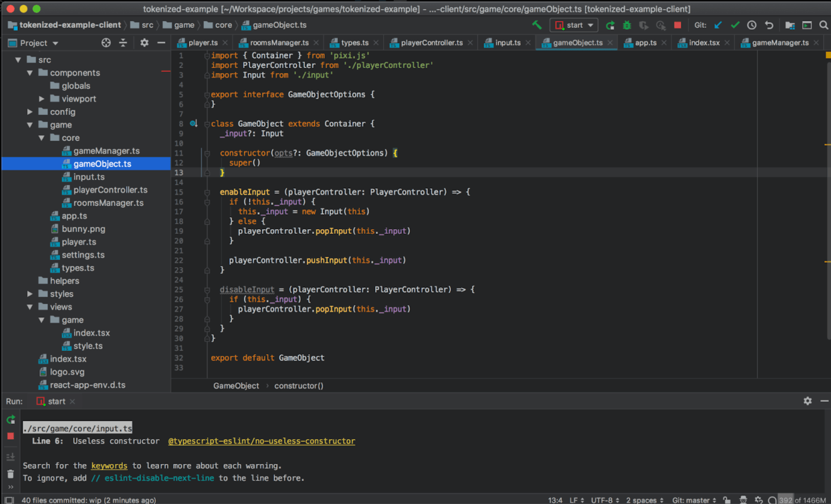Image resolution: width=831 pixels, height=504 pixels.
Task: Select constructor() in the editor breadcrumb bar
Action: coord(299,386)
